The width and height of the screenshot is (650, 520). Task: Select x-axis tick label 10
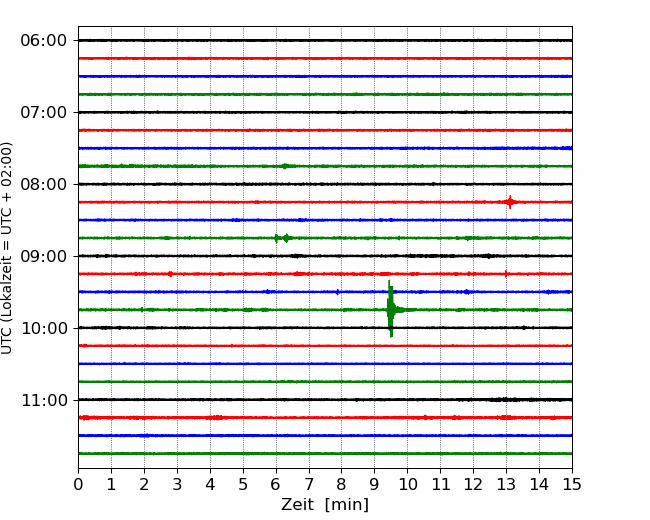coord(407,484)
